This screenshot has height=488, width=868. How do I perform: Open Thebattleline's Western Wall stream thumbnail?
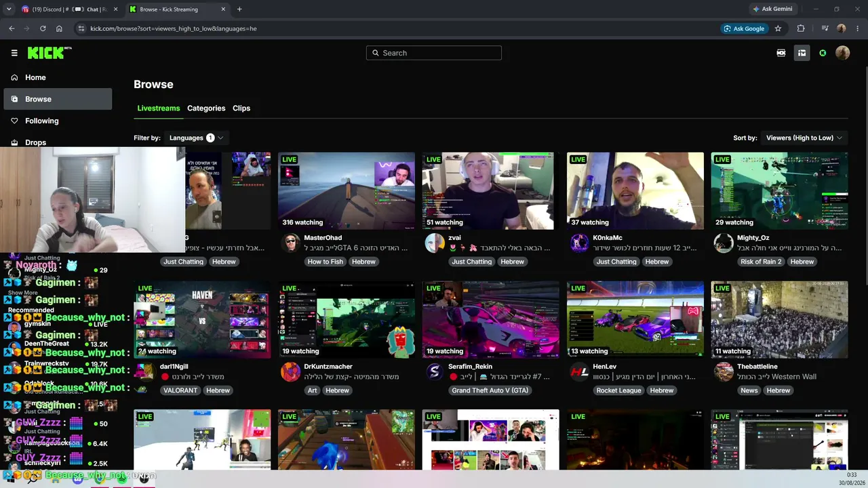(x=779, y=320)
